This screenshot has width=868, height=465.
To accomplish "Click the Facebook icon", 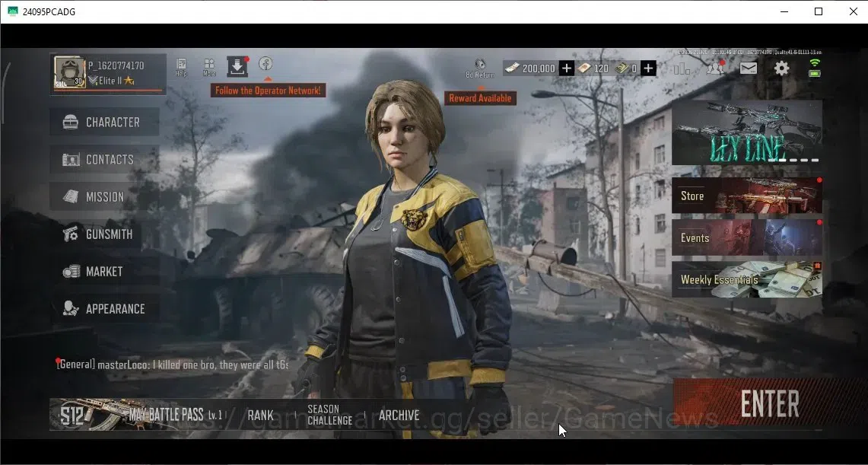I will pyautogui.click(x=265, y=63).
